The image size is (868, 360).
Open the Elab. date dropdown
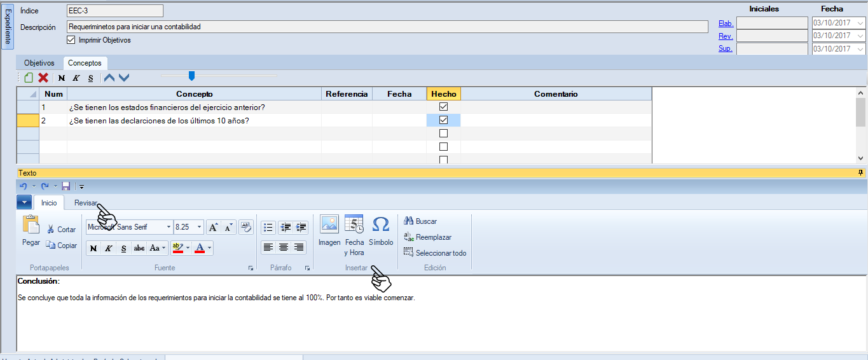pyautogui.click(x=860, y=23)
